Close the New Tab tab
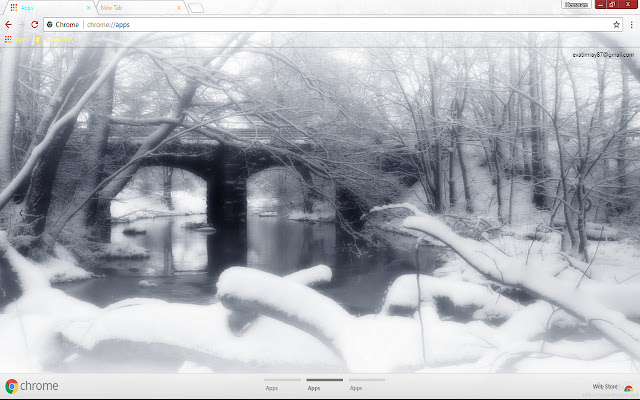This screenshot has height=400, width=640. 179,8
